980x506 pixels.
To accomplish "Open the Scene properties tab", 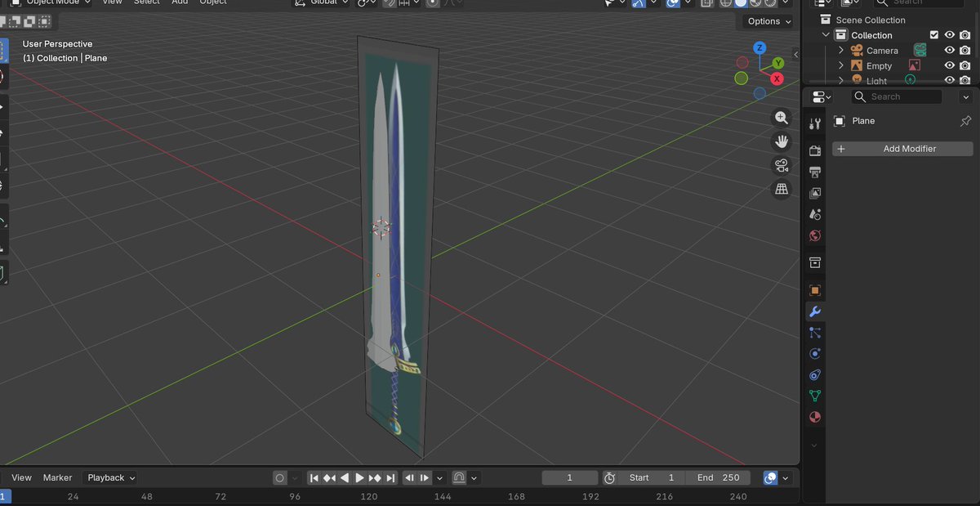I will pyautogui.click(x=814, y=215).
